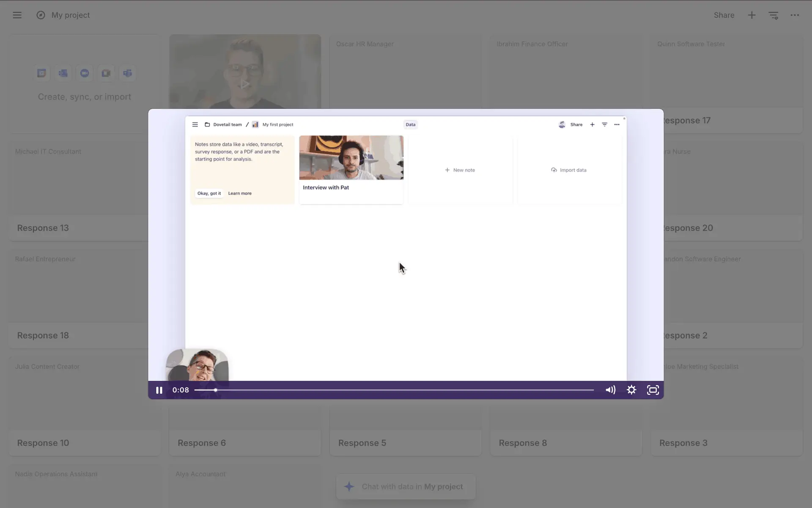Click the Share button
The height and width of the screenshot is (508, 812).
[x=724, y=15]
